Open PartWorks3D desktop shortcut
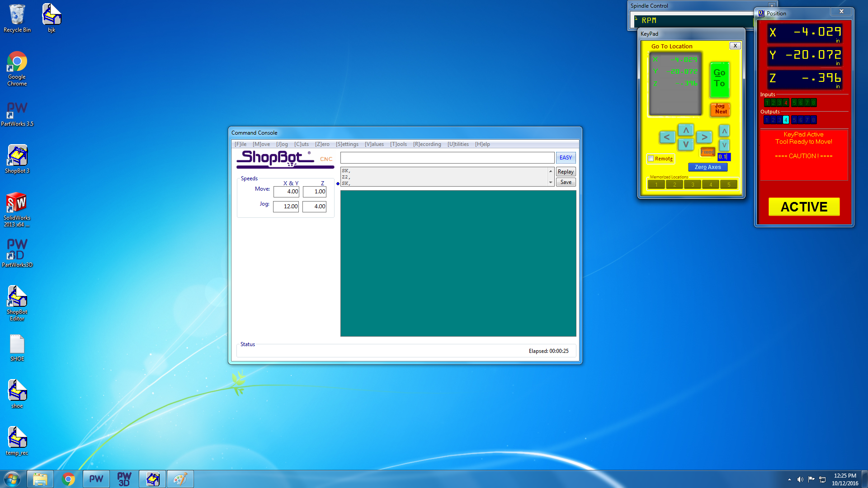Viewport: 868px width, 488px height. point(17,253)
